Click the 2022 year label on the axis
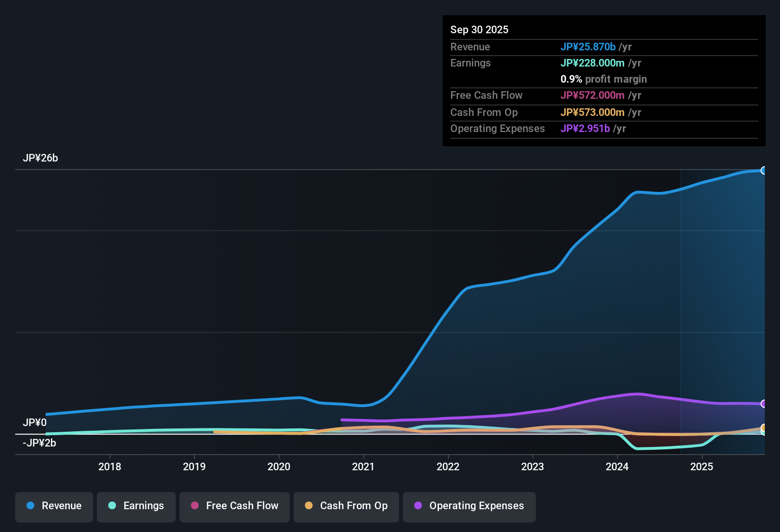The height and width of the screenshot is (532, 780). pyautogui.click(x=448, y=466)
